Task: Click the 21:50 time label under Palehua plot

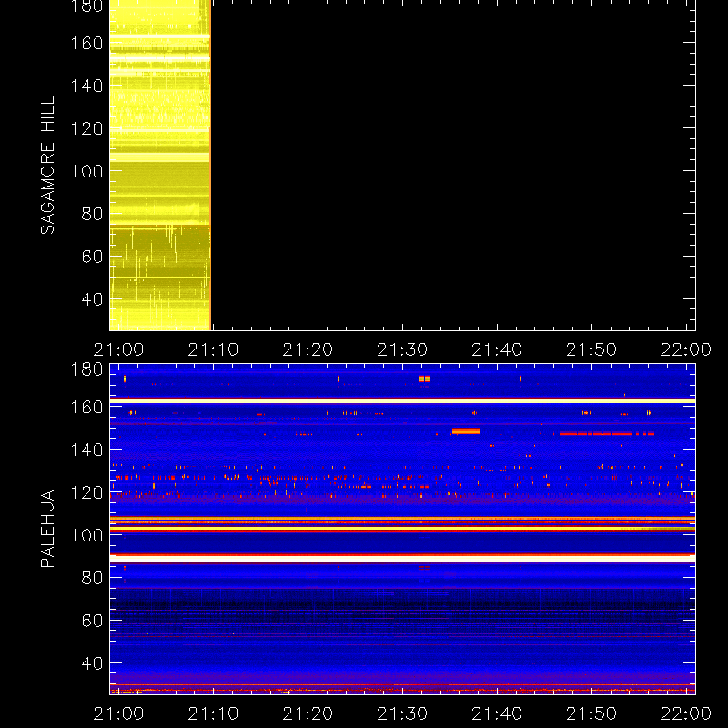Action: (x=591, y=713)
